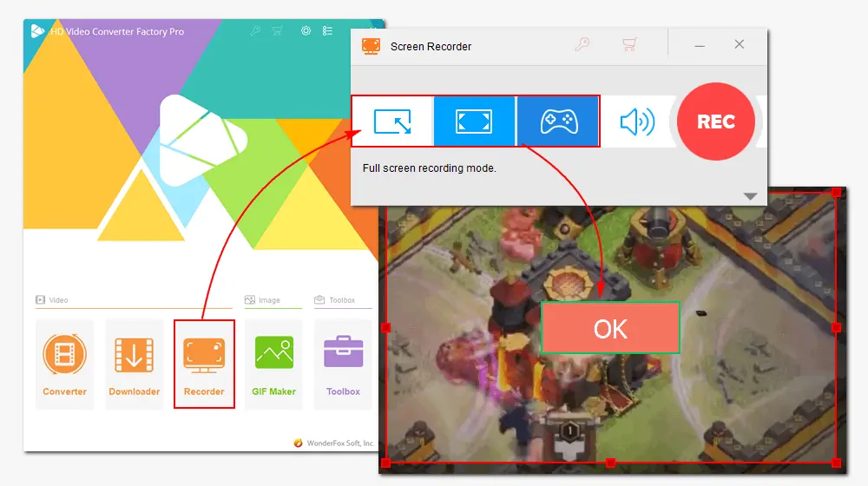This screenshot has width=868, height=486.
Task: Open settings gear in HD Video Converter
Action: coord(306,31)
